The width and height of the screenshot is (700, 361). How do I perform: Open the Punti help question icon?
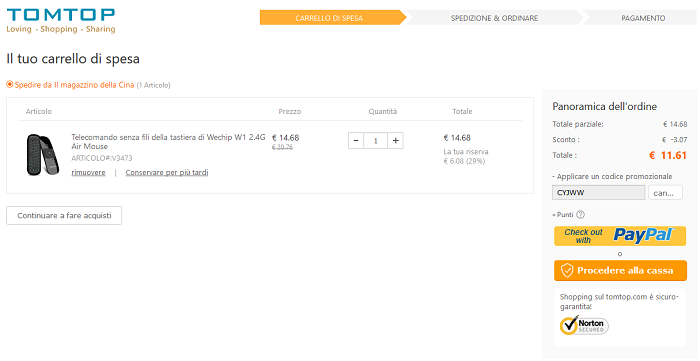click(x=580, y=215)
